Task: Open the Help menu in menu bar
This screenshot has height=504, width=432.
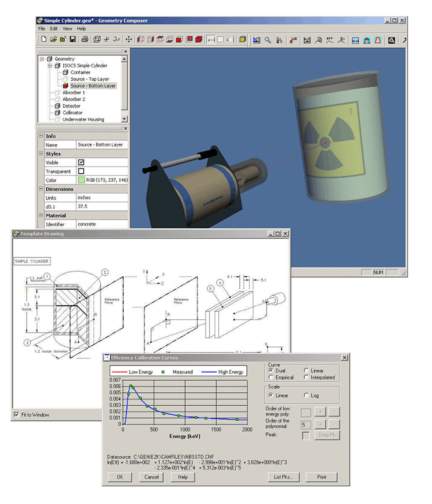Action: [x=81, y=29]
